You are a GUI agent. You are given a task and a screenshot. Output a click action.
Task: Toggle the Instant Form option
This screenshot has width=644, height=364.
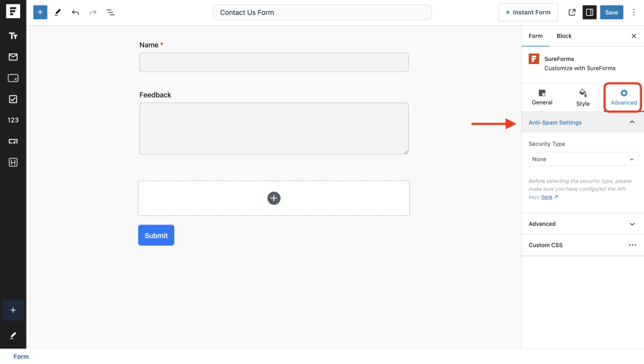528,13
